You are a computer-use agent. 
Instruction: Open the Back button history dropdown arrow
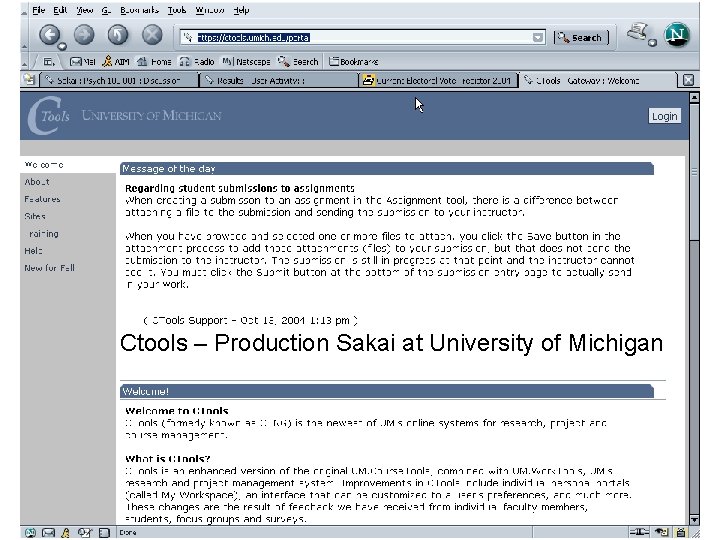[62, 46]
